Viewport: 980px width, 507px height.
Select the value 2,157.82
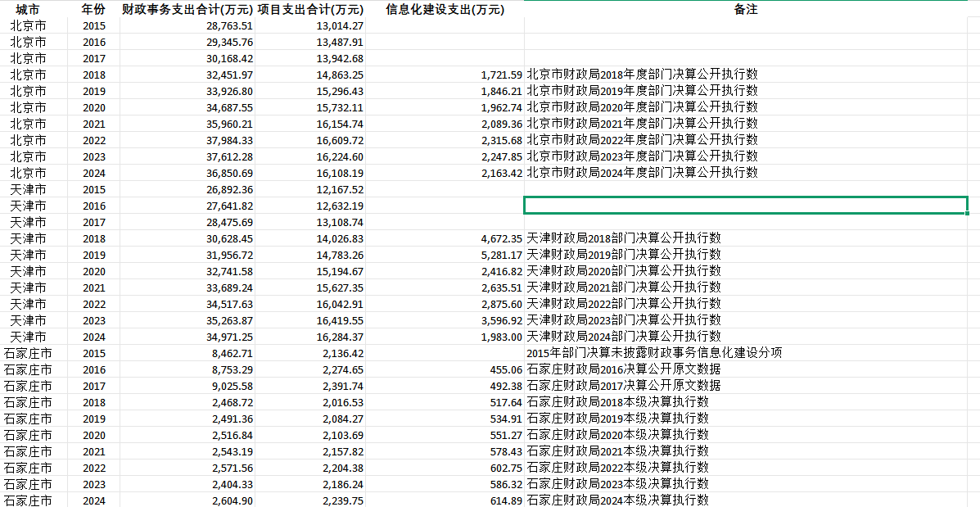342,450
